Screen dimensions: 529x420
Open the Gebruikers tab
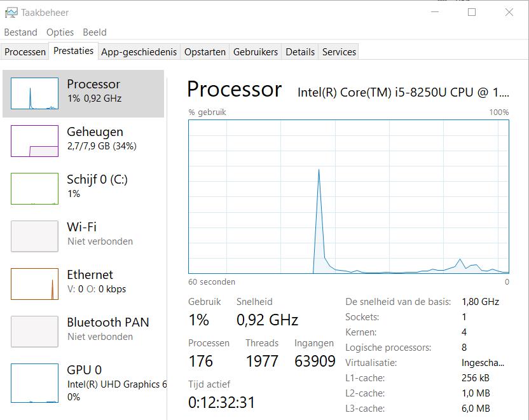click(x=256, y=52)
